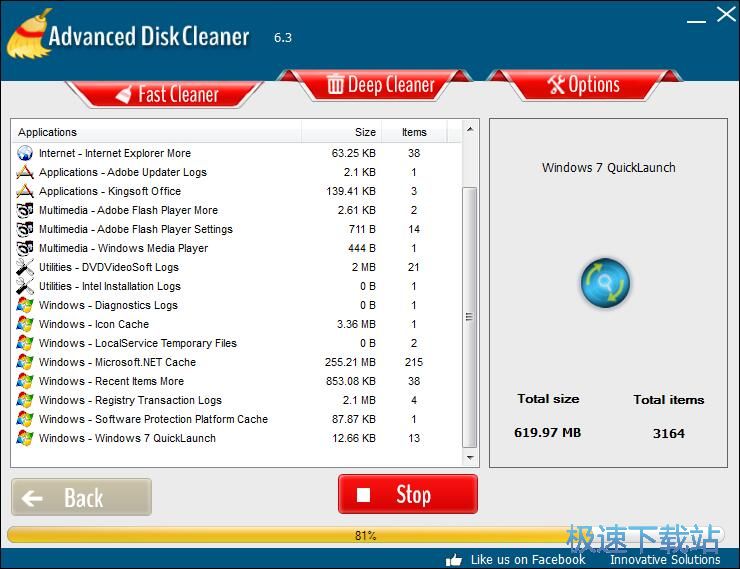
Task: Click the Diagnostics Logs Windows flag icon
Action: pyautogui.click(x=25, y=305)
